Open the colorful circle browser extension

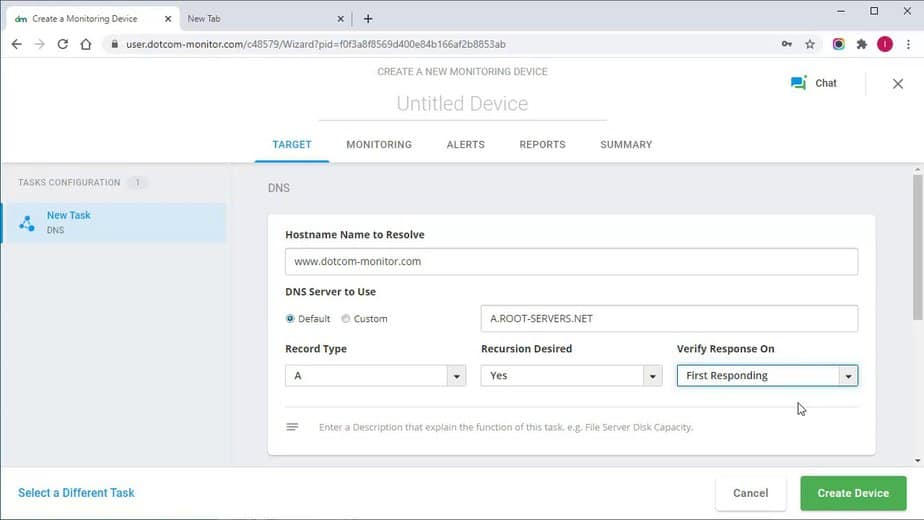click(x=839, y=44)
